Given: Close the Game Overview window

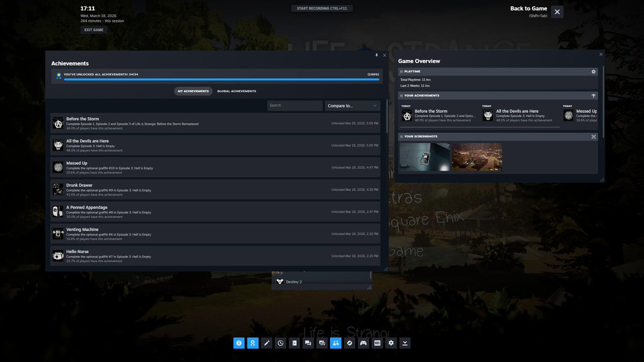Looking at the screenshot, I should coord(601,54).
